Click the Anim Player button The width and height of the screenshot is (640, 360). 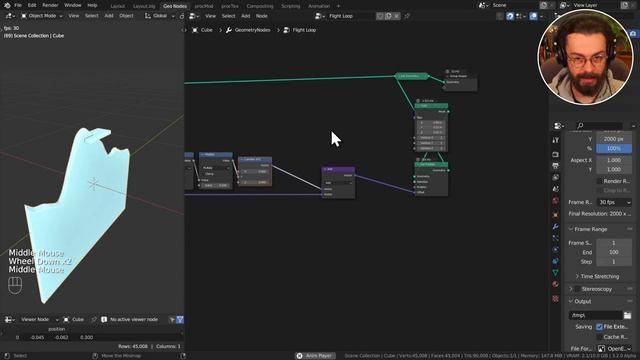pos(315,356)
